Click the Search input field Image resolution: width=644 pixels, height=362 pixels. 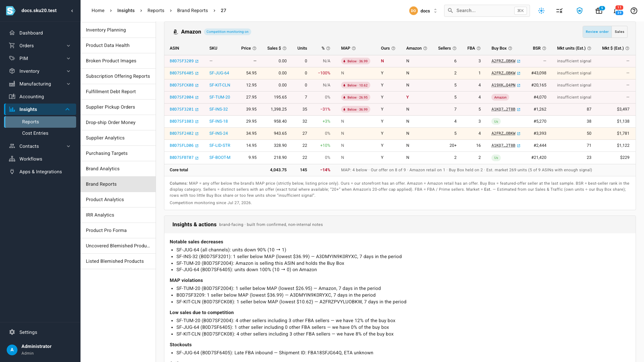coord(487,11)
